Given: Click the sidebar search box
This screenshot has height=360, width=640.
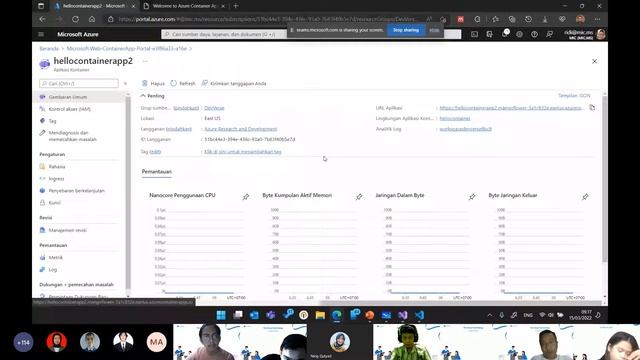Looking at the screenshot, I should click(x=79, y=83).
